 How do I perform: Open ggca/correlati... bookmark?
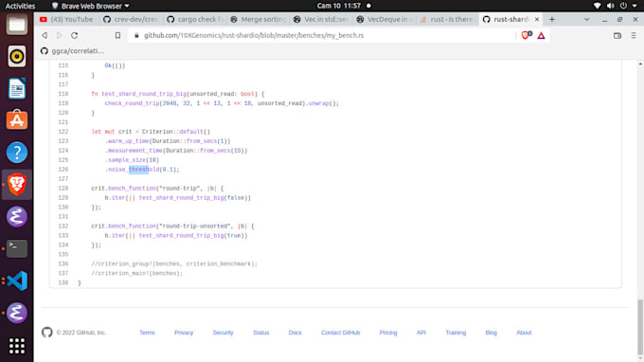coord(72,51)
